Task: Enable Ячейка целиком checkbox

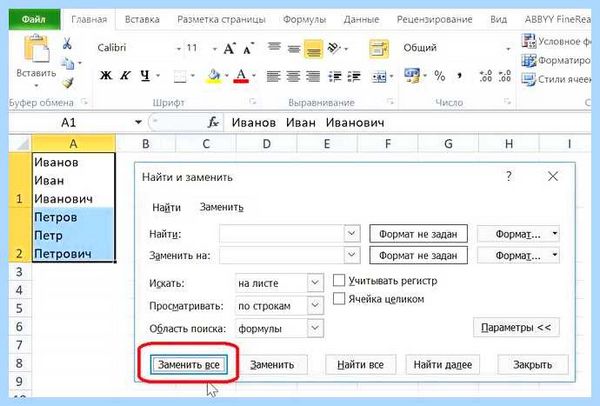Action: [339, 298]
